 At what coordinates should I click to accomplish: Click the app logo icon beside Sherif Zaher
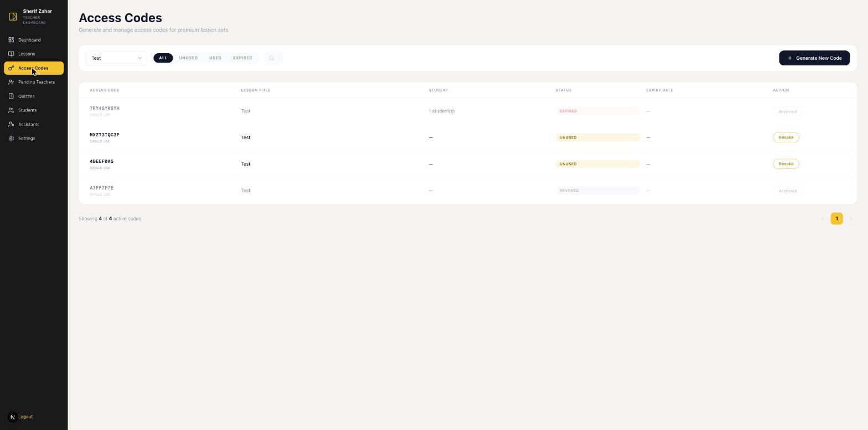click(13, 17)
